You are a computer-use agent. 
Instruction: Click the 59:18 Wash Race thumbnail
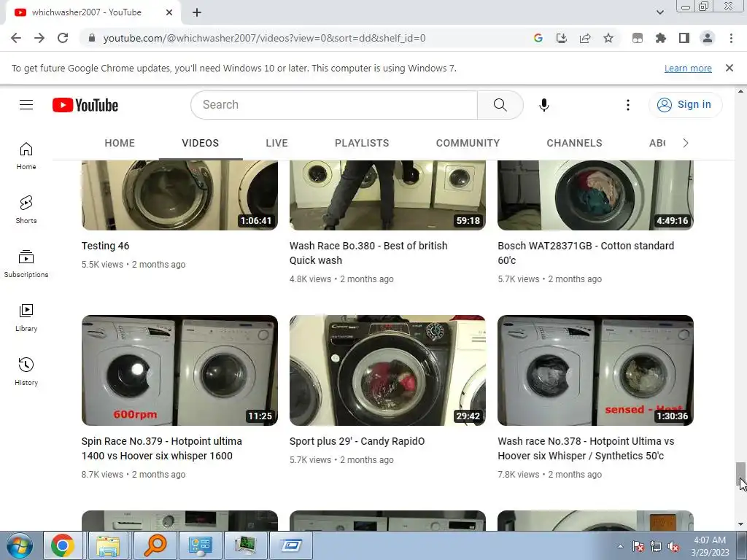pyautogui.click(x=388, y=195)
